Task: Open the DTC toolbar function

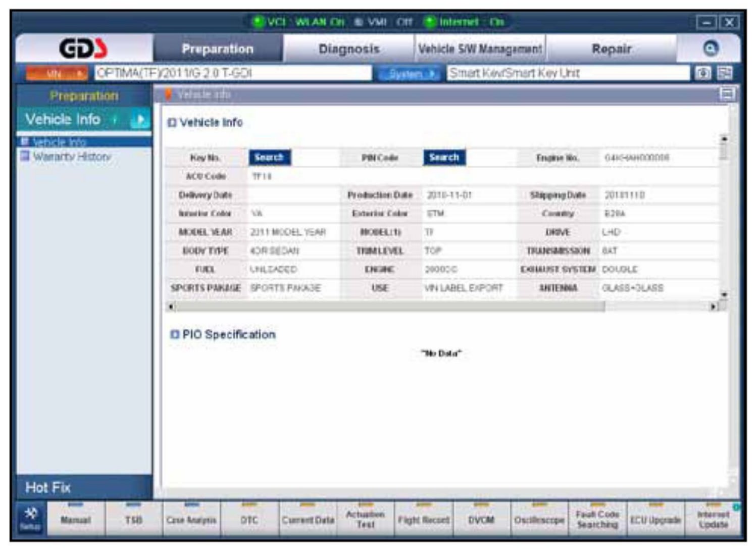Action: click(249, 519)
